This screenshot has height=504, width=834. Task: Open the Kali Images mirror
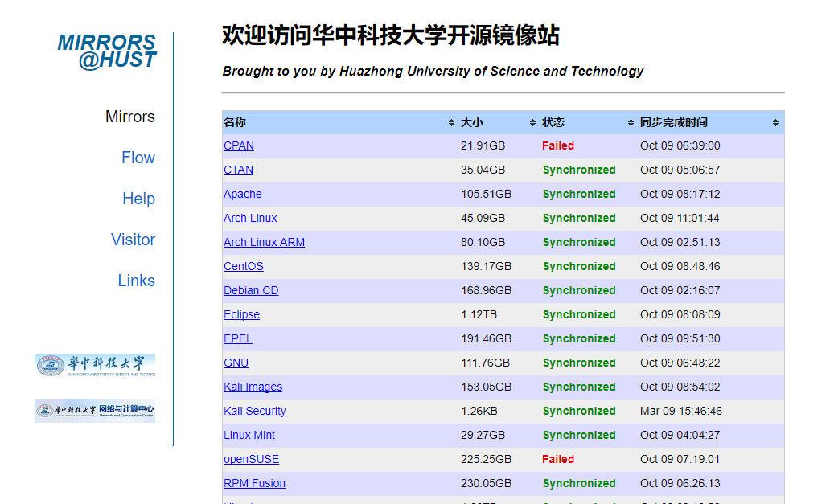click(x=253, y=387)
